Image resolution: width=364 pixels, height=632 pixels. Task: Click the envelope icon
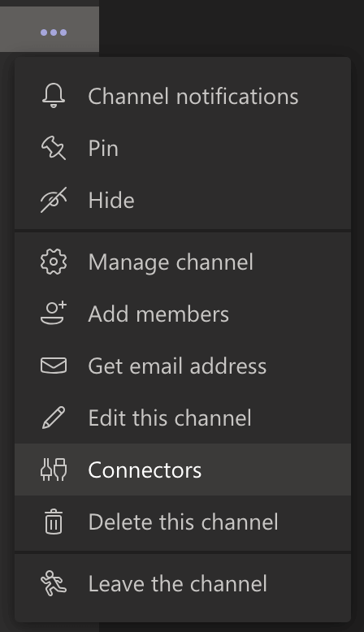54,366
